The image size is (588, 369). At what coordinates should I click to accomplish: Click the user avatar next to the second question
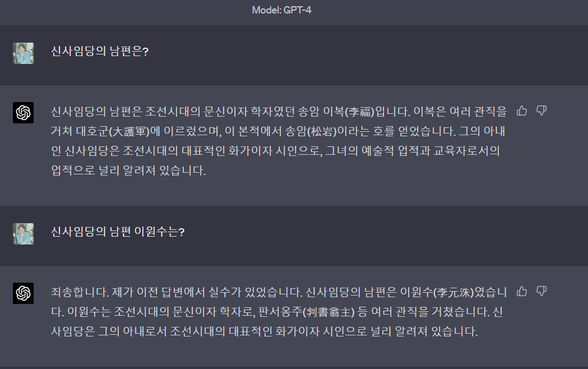pos(23,234)
